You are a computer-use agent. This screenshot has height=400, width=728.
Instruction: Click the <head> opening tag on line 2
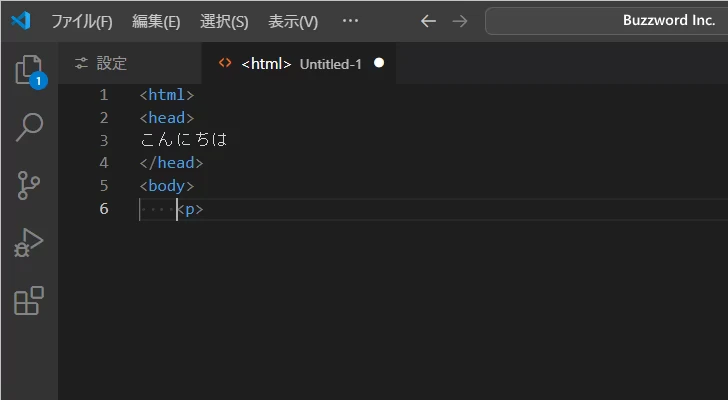pyautogui.click(x=167, y=117)
